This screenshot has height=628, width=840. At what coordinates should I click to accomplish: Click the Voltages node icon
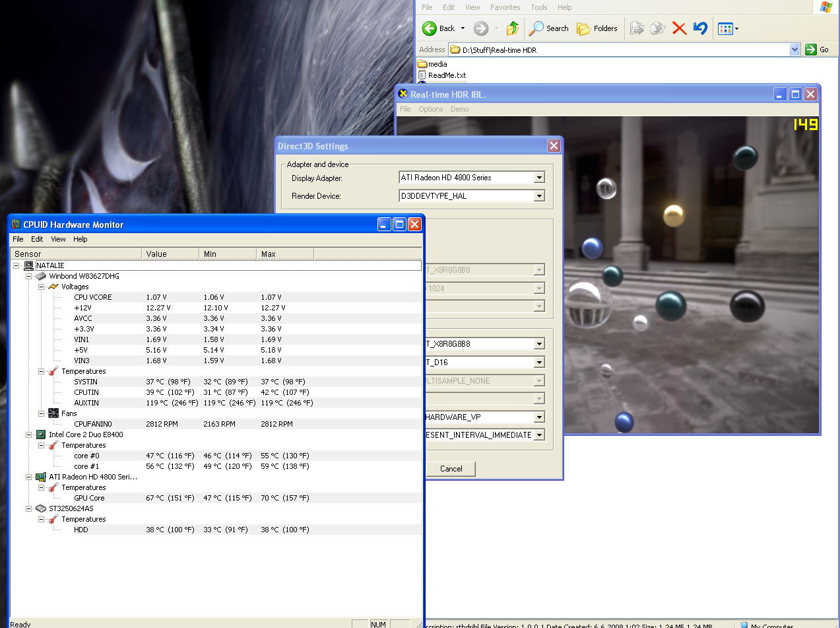pyautogui.click(x=53, y=287)
